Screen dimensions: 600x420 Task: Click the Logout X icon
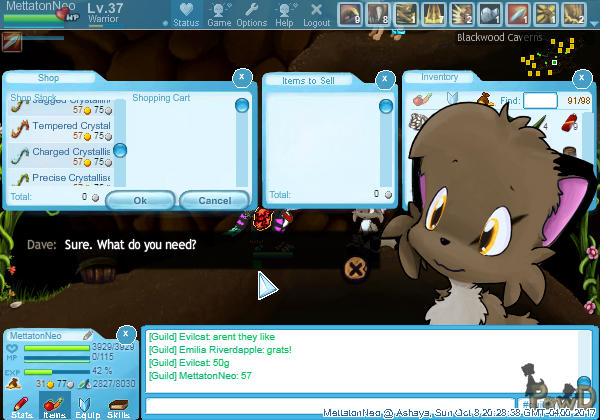[x=316, y=13]
